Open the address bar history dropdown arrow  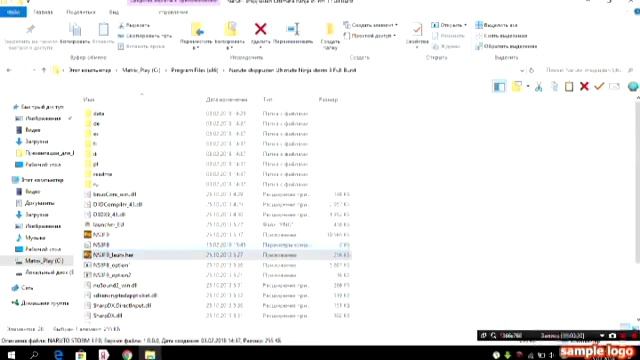click(522, 71)
